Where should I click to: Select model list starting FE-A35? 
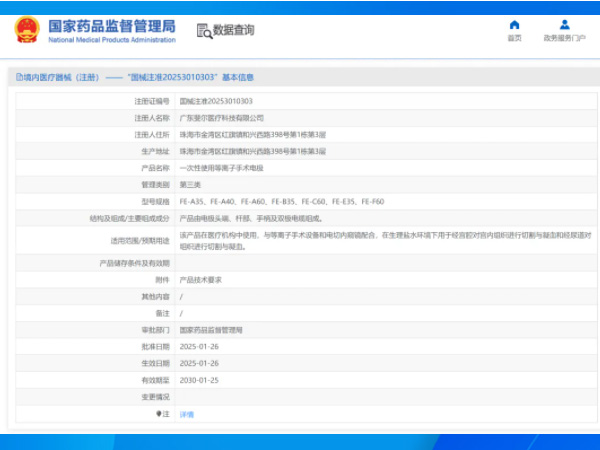[282, 202]
